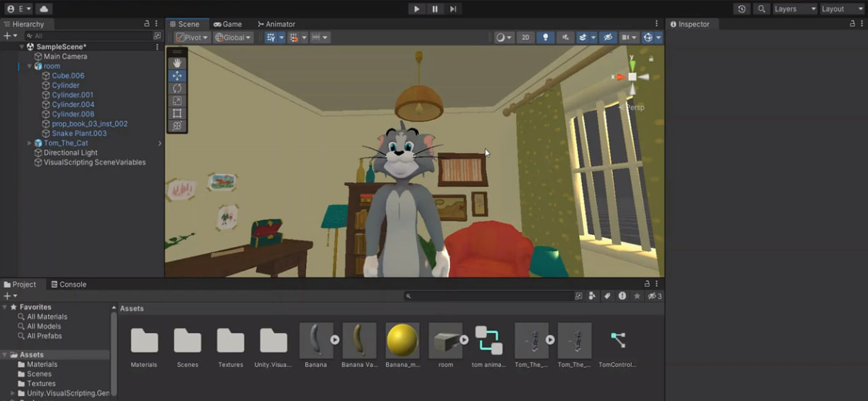Open the Project create (+) menu
The height and width of the screenshot is (401, 868).
10,296
